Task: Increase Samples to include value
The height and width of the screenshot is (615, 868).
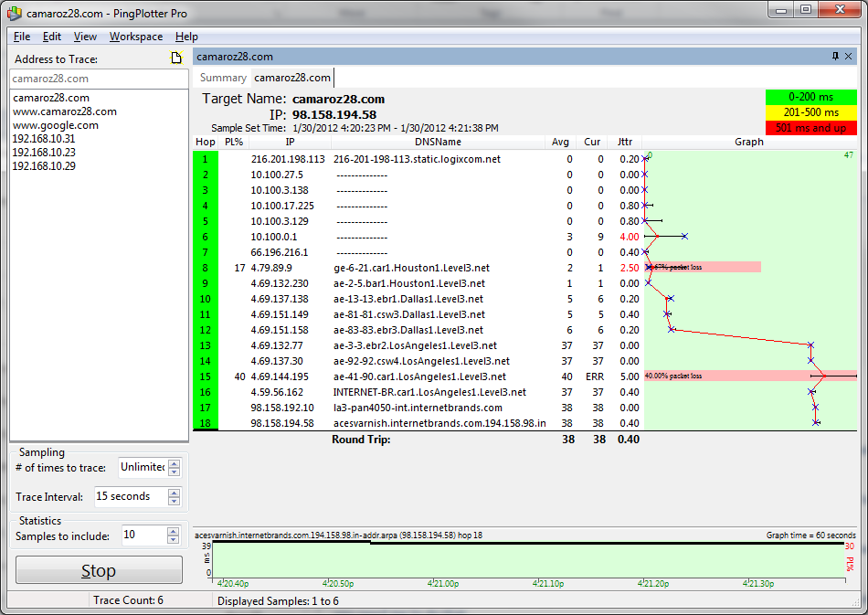Action: click(174, 532)
